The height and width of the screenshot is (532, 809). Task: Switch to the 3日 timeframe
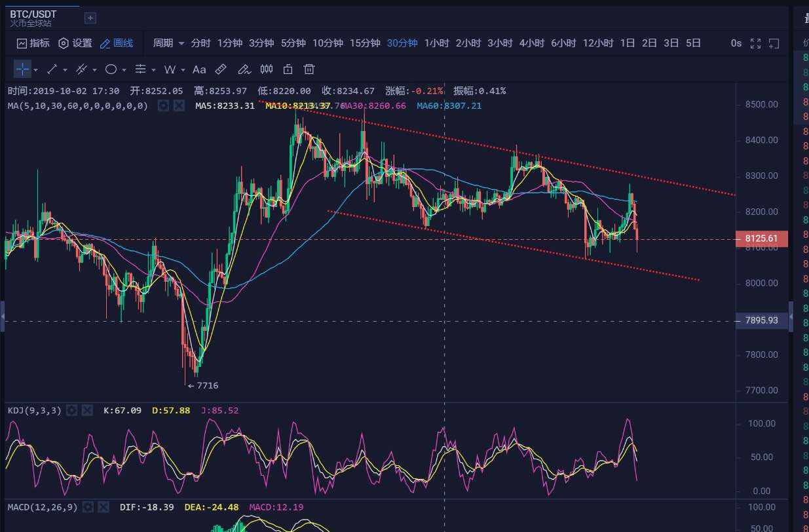671,43
